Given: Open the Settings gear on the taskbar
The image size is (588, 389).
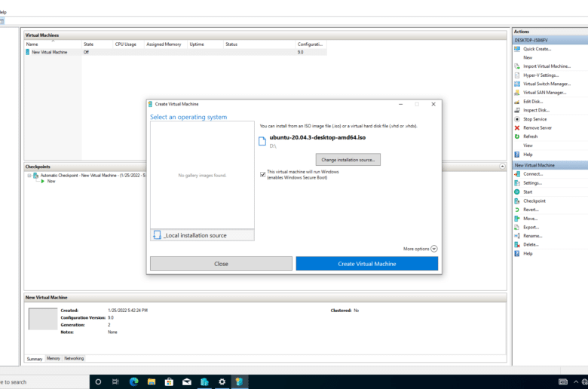Looking at the screenshot, I should 222,382.
